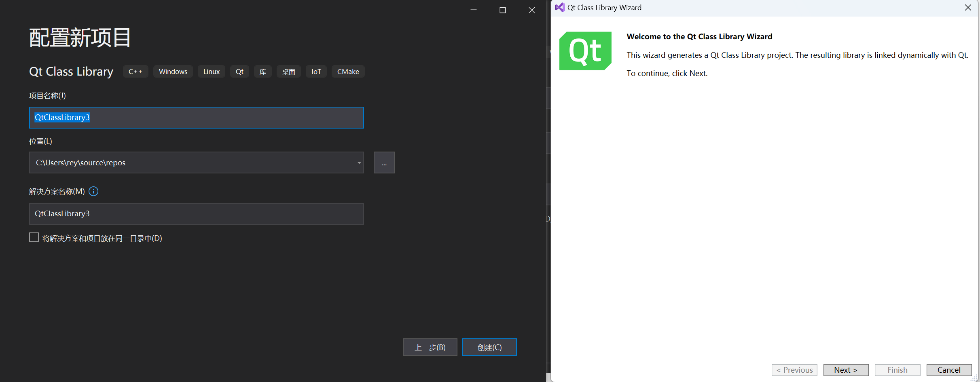Close the 配置新项目 dialog
The image size is (980, 382).
point(532,10)
